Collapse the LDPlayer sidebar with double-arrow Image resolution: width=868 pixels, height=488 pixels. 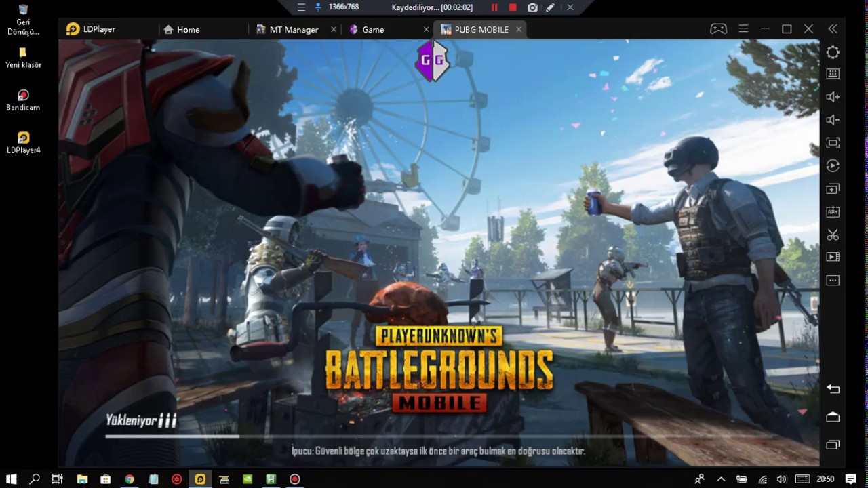[833, 29]
